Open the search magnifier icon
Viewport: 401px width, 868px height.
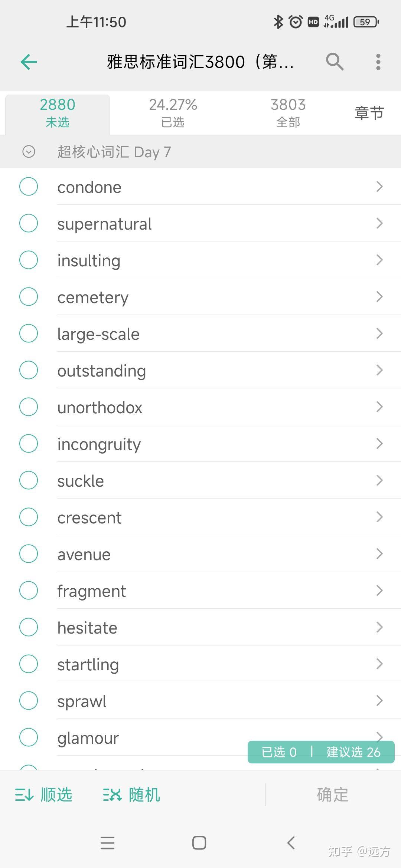[x=335, y=62]
